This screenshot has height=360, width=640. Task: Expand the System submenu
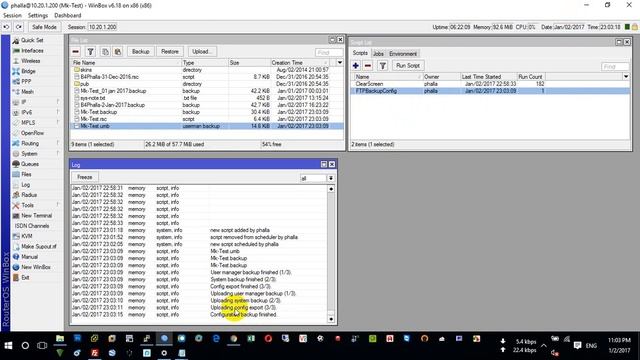coord(29,153)
